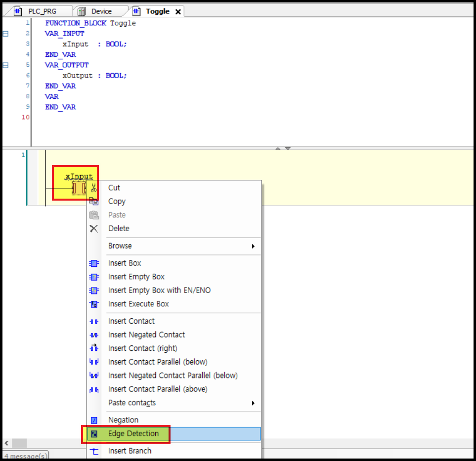Viewport: 476px width, 461px height.
Task: Click the Insert Contact icon
Action: point(94,321)
